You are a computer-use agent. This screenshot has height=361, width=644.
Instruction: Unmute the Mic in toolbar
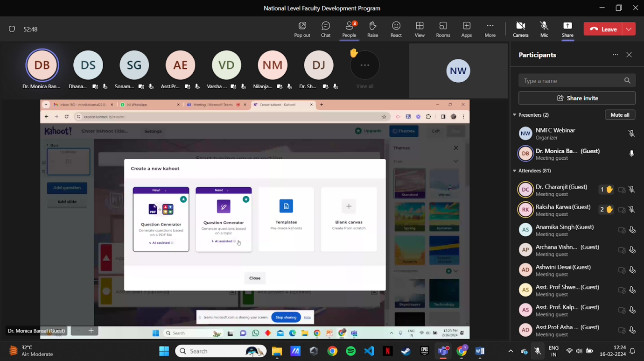click(544, 26)
